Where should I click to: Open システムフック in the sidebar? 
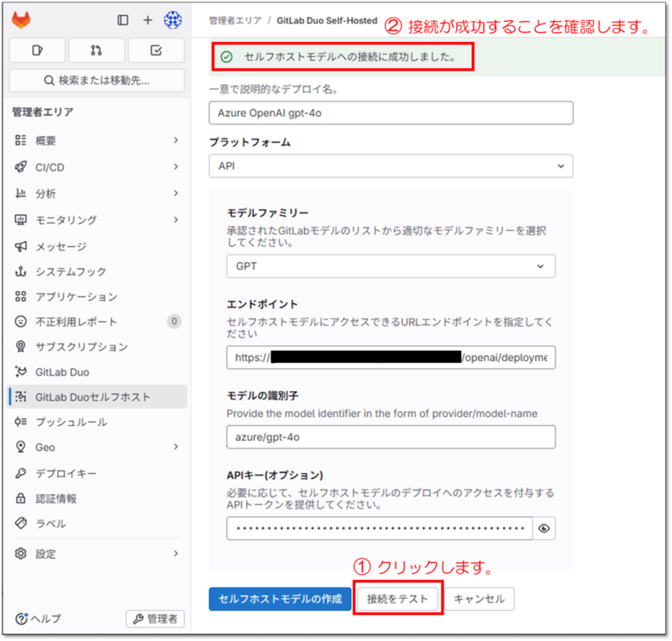click(x=97, y=271)
